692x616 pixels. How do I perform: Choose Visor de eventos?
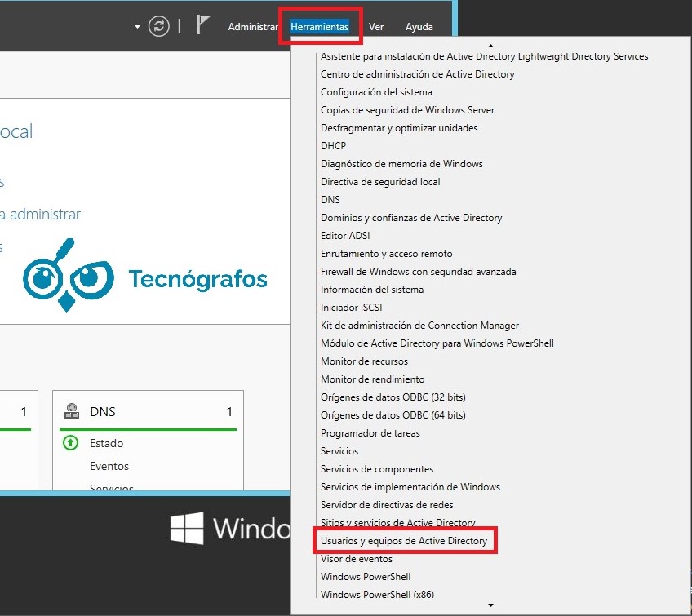[x=357, y=559]
